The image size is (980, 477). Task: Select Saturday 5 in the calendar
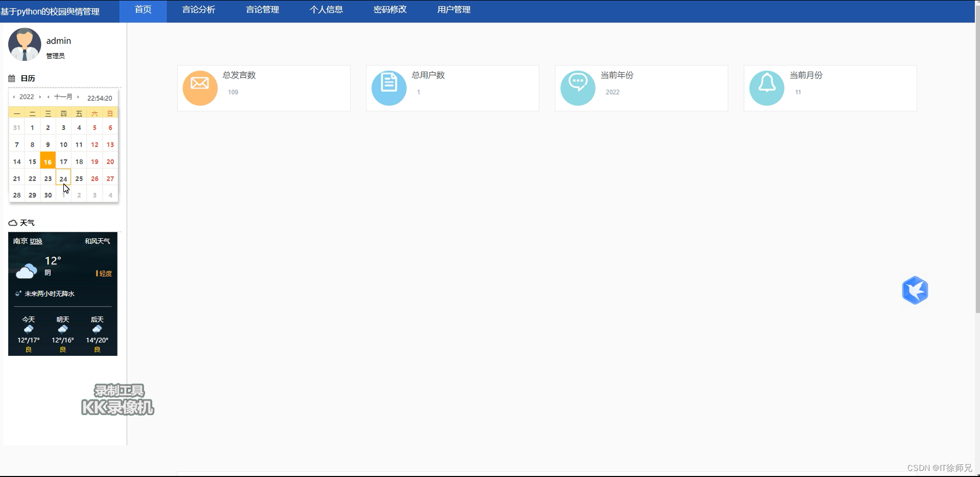click(95, 128)
